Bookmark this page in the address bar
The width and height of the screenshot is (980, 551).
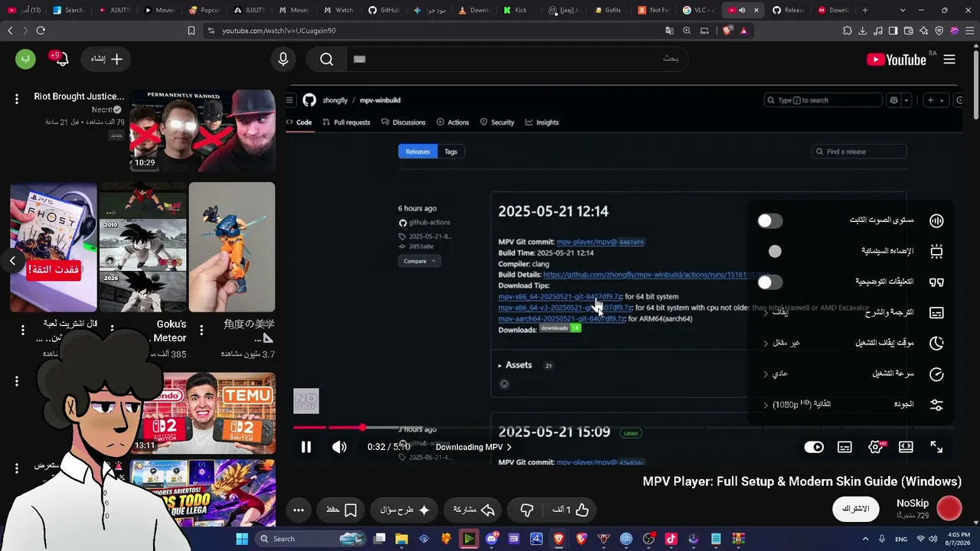[191, 31]
